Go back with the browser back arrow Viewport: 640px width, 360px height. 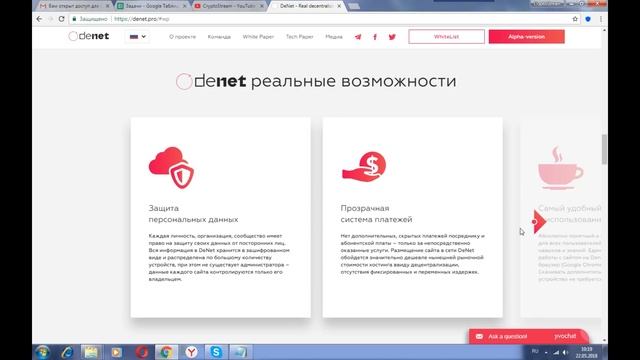(39, 19)
